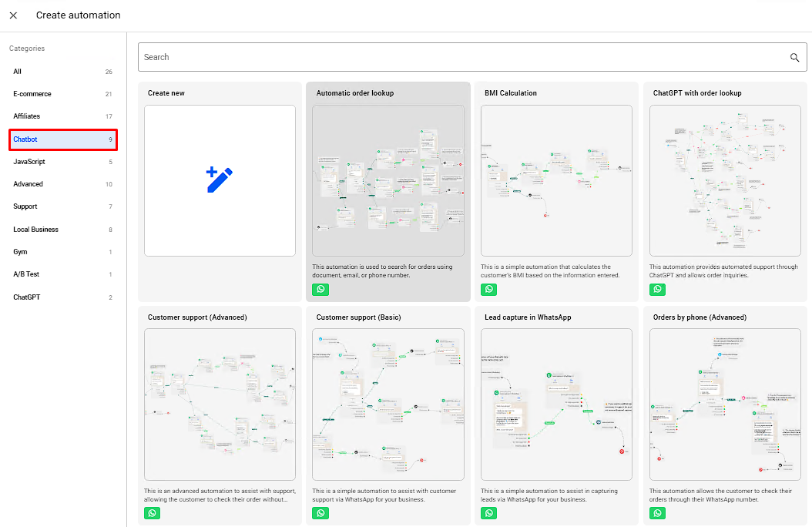Click the blue pencil create-new icon
812x527 pixels.
tap(220, 180)
